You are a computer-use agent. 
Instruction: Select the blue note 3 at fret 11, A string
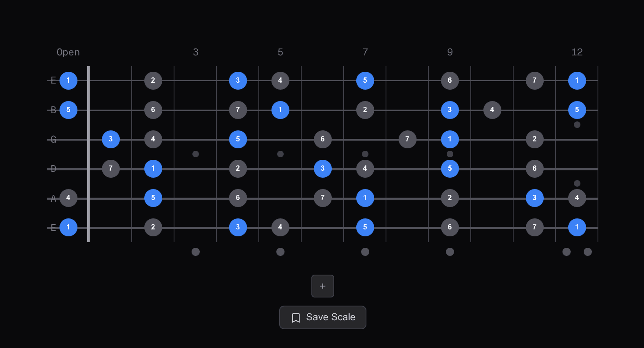[535, 198]
